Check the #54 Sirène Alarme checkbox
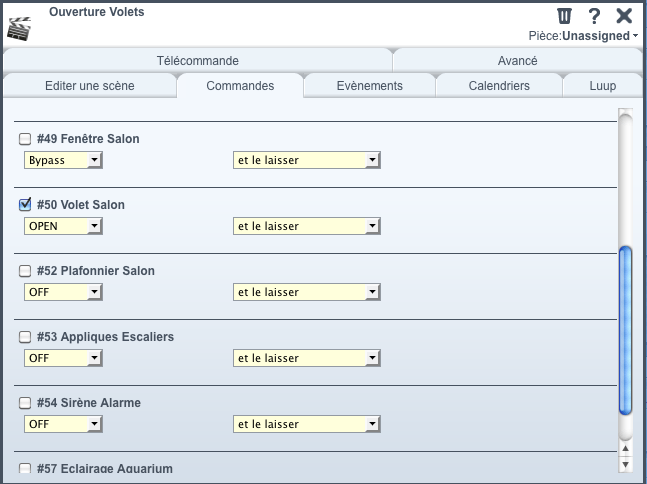Viewport: 647px width, 484px height. (x=25, y=403)
